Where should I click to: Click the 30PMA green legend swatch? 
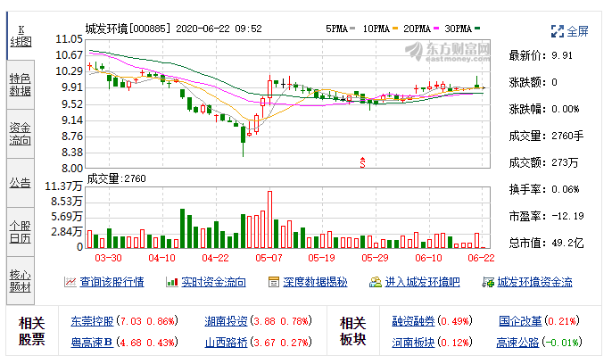477,29
